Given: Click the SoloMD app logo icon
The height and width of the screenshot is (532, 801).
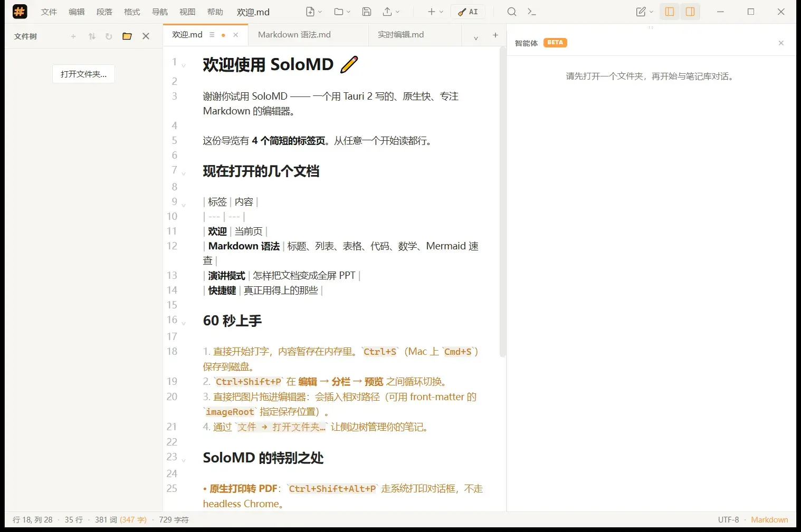Looking at the screenshot, I should [20, 12].
